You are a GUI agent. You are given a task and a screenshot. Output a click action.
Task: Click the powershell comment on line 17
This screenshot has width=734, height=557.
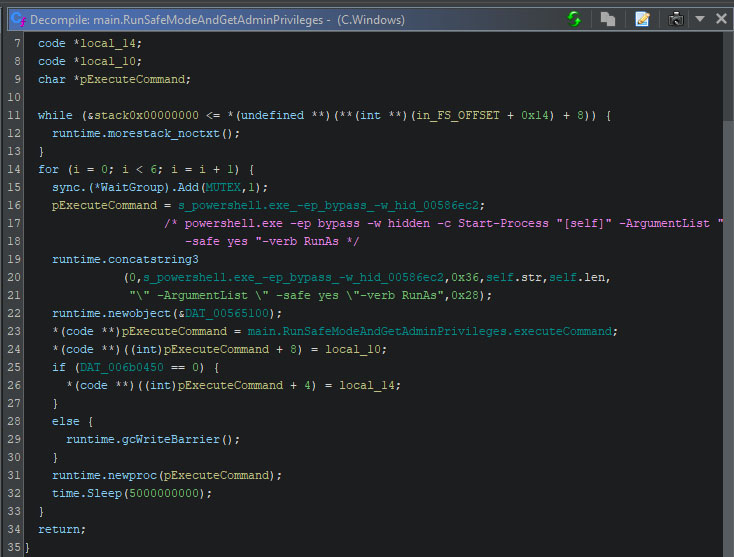[x=443, y=223]
